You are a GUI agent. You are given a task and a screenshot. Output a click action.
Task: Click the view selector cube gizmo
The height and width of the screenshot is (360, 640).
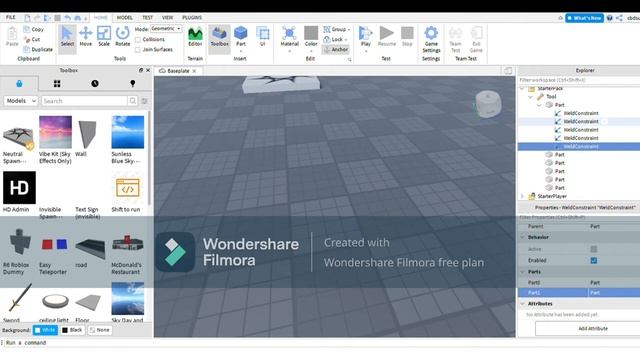(x=488, y=104)
